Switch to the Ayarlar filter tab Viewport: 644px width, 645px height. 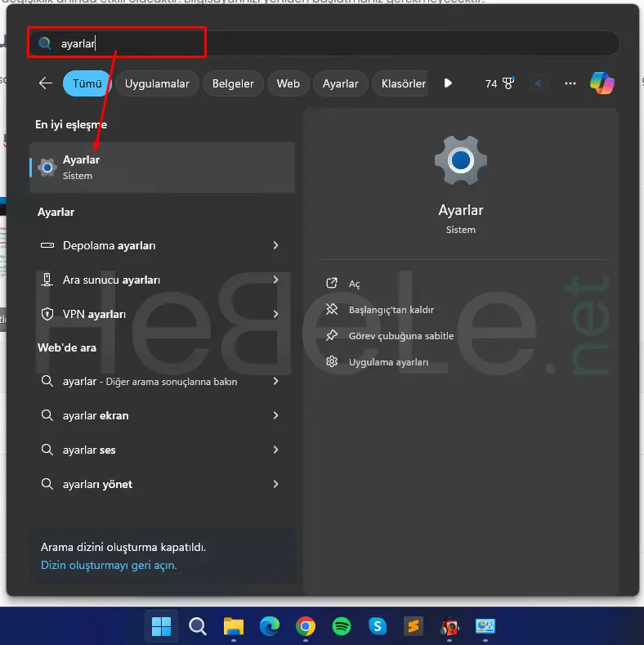341,83
